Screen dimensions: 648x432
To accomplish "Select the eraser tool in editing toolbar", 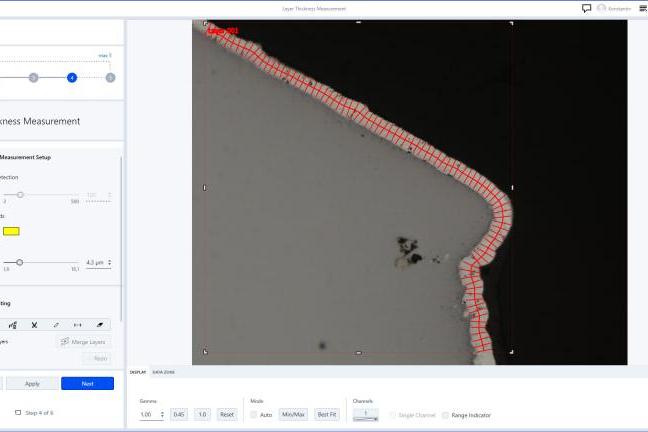I will [99, 325].
